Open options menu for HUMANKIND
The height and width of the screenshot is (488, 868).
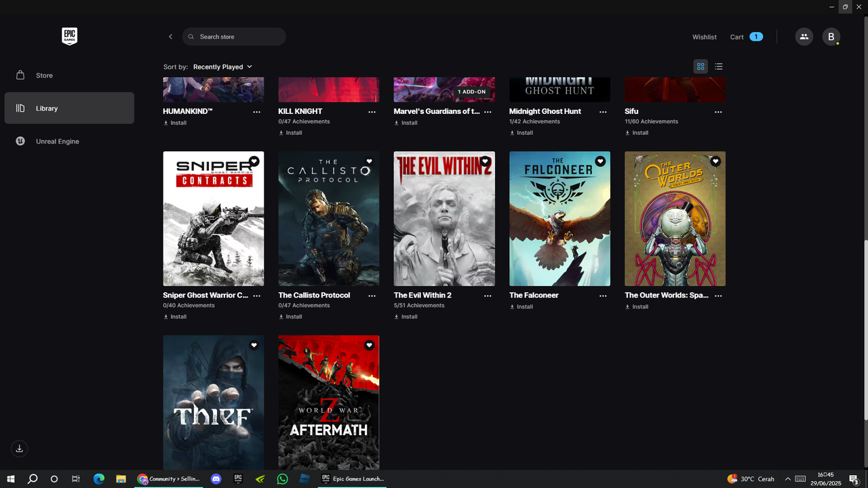(x=256, y=112)
